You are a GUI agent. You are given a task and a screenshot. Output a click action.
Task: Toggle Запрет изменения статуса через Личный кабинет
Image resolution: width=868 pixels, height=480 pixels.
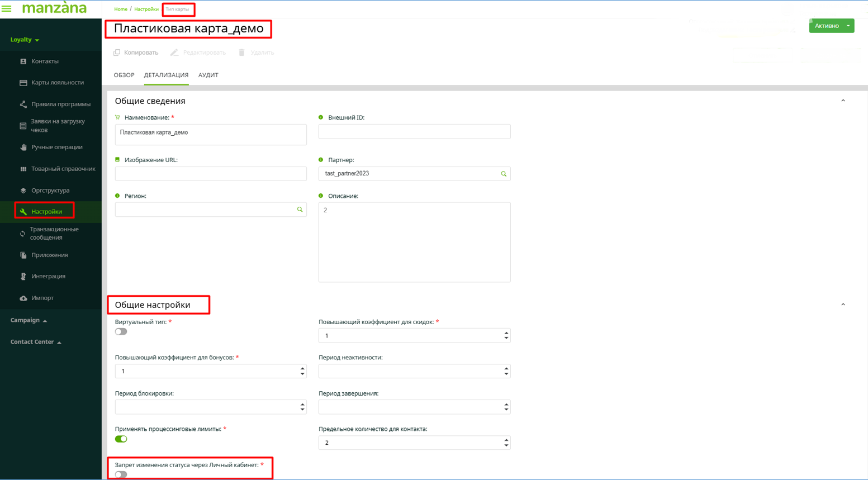click(x=121, y=474)
